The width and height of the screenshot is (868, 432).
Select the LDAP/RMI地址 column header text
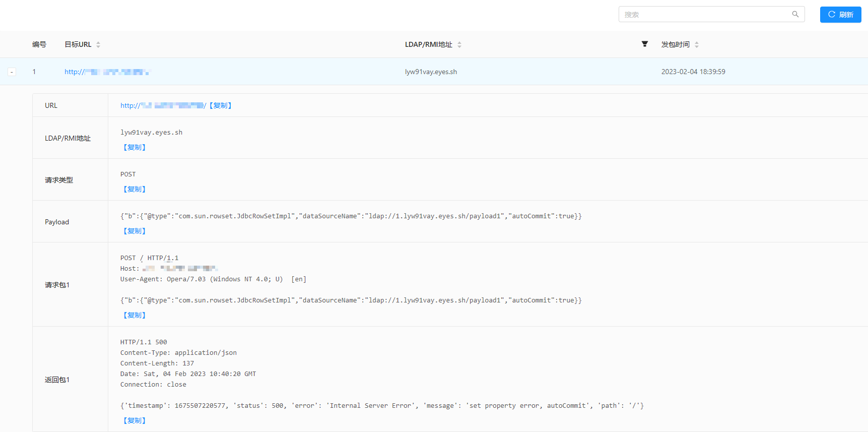(x=429, y=44)
